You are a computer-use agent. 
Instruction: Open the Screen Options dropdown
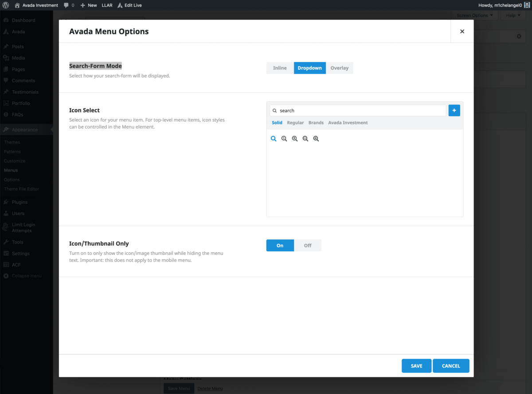click(474, 15)
